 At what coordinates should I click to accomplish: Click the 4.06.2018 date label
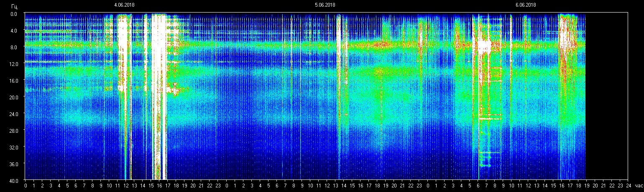pyautogui.click(x=124, y=5)
